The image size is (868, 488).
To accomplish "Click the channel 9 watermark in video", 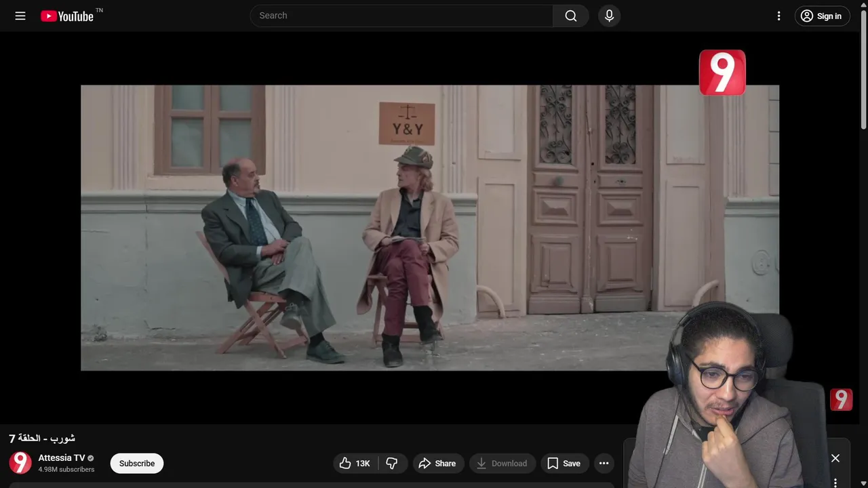I will pyautogui.click(x=722, y=73).
